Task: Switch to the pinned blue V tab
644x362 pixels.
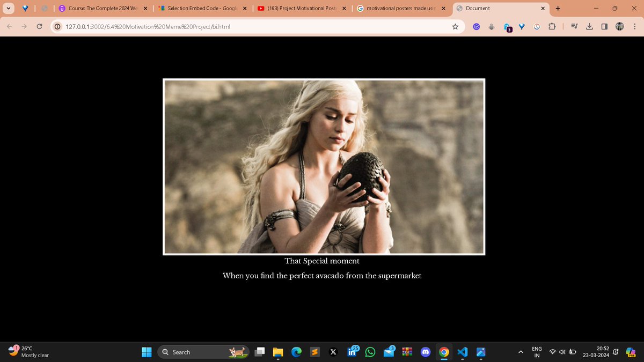Action: point(26,8)
